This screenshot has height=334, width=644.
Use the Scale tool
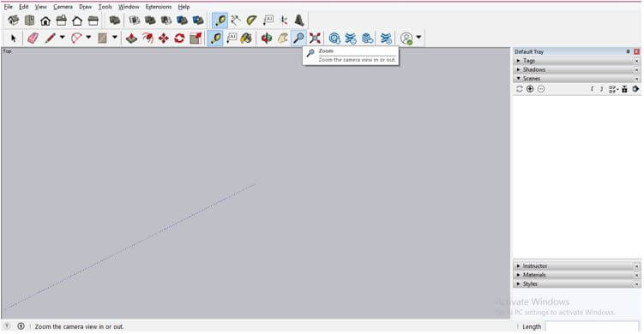coord(196,39)
